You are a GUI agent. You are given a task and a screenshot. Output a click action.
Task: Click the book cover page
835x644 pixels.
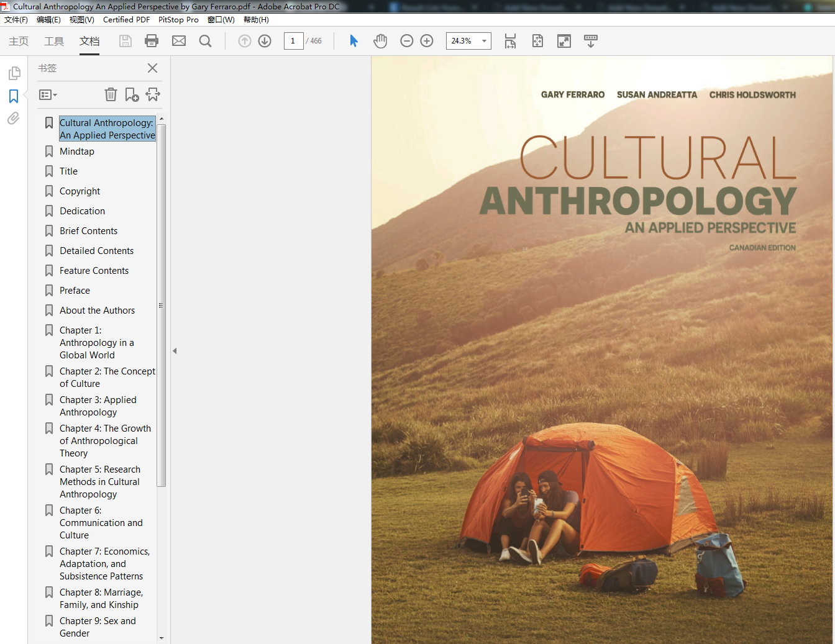602,350
